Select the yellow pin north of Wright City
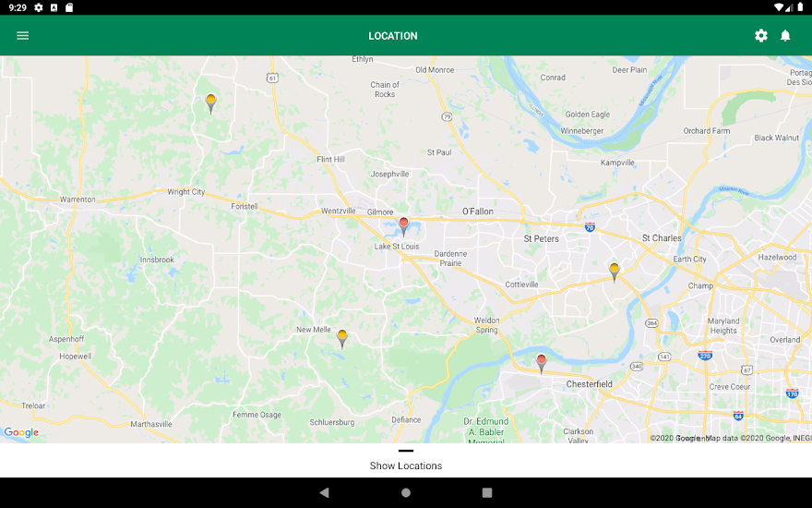 coord(210,102)
